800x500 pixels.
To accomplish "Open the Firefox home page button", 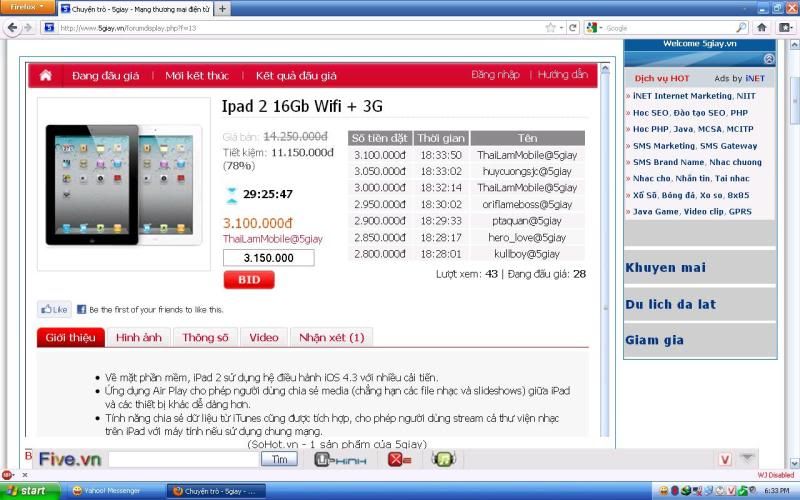I will pyautogui.click(x=763, y=28).
